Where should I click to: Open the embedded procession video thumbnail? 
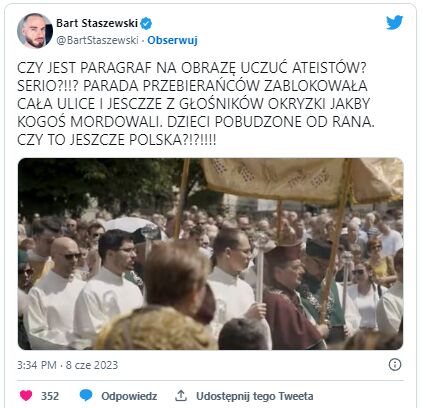pyautogui.click(x=211, y=254)
